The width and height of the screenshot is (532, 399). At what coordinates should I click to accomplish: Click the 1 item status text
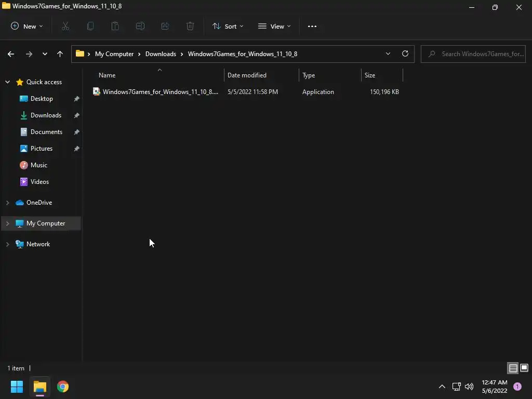pos(16,368)
